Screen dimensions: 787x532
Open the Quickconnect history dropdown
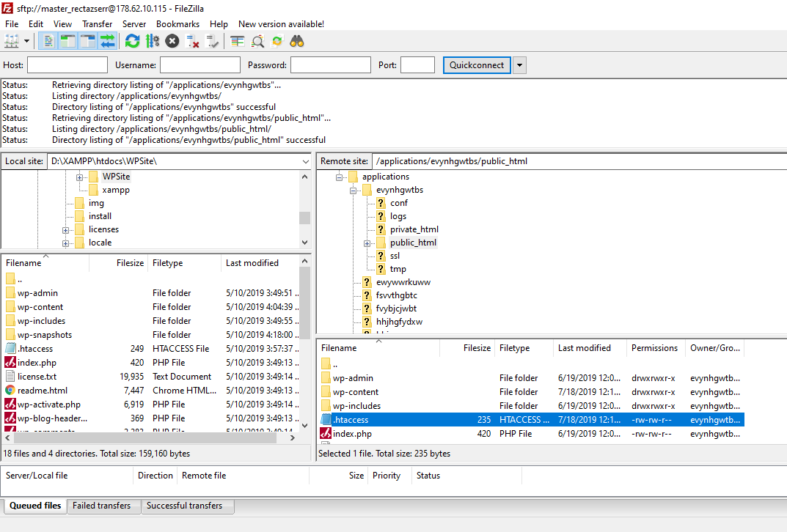coord(519,65)
